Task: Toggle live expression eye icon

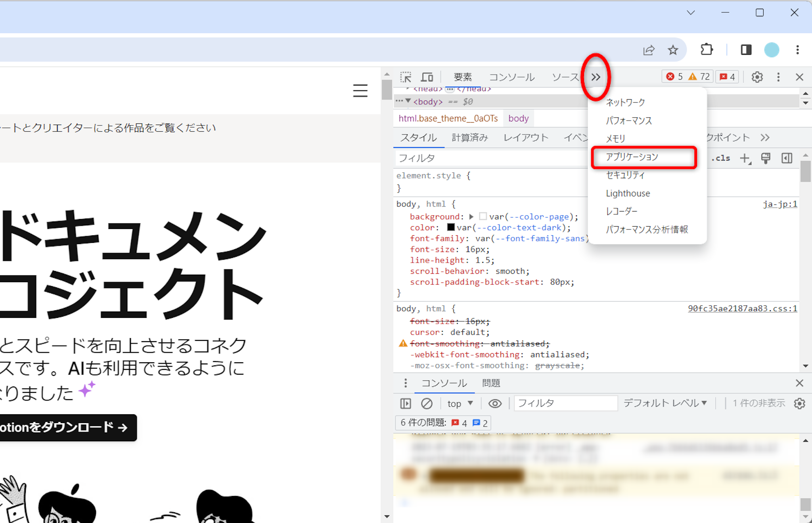Action: coord(495,404)
